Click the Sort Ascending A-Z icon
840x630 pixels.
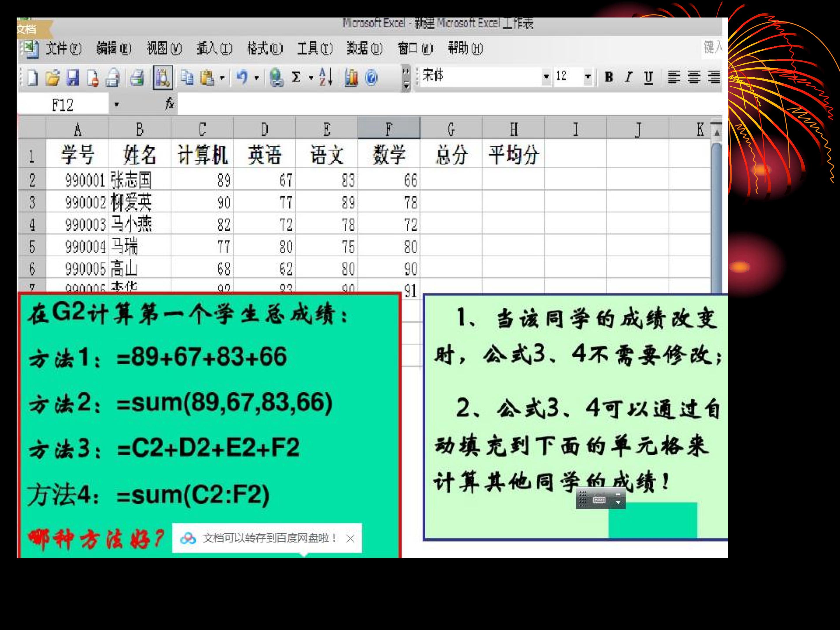pyautogui.click(x=326, y=77)
